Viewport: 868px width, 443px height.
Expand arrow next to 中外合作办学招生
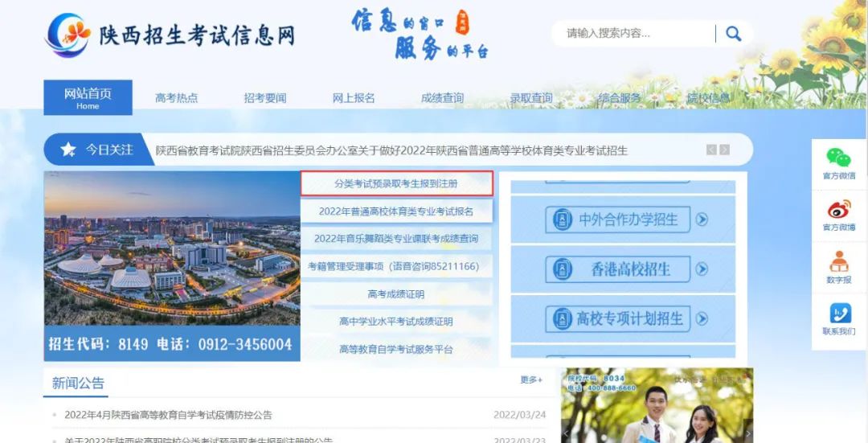702,219
